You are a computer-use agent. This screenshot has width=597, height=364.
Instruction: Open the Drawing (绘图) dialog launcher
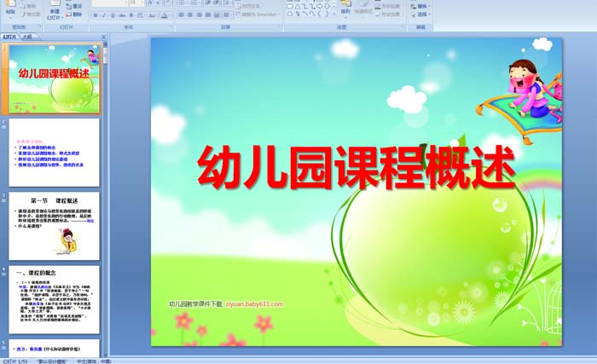(403, 26)
